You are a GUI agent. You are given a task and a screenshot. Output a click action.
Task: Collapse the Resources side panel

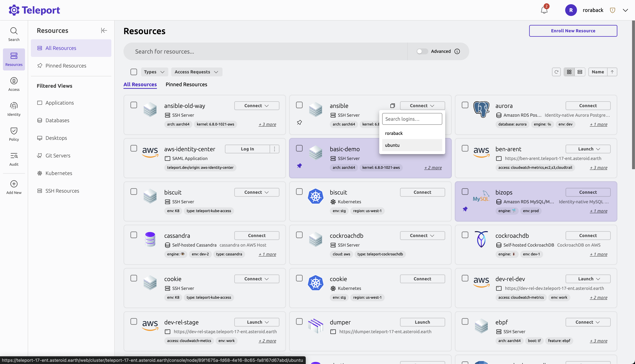pyautogui.click(x=104, y=30)
